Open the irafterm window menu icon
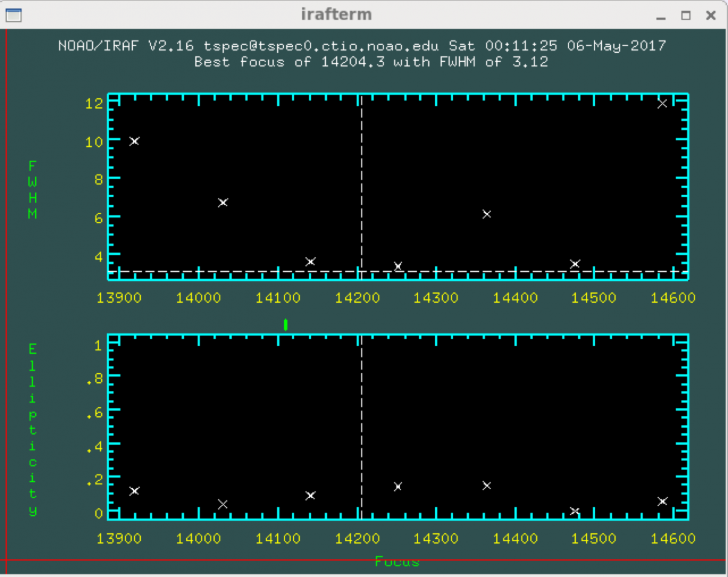728x577 pixels. click(x=13, y=15)
